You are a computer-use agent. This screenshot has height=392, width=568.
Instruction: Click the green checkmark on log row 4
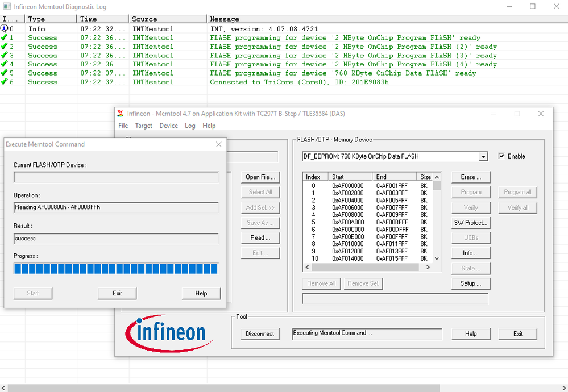pos(5,64)
